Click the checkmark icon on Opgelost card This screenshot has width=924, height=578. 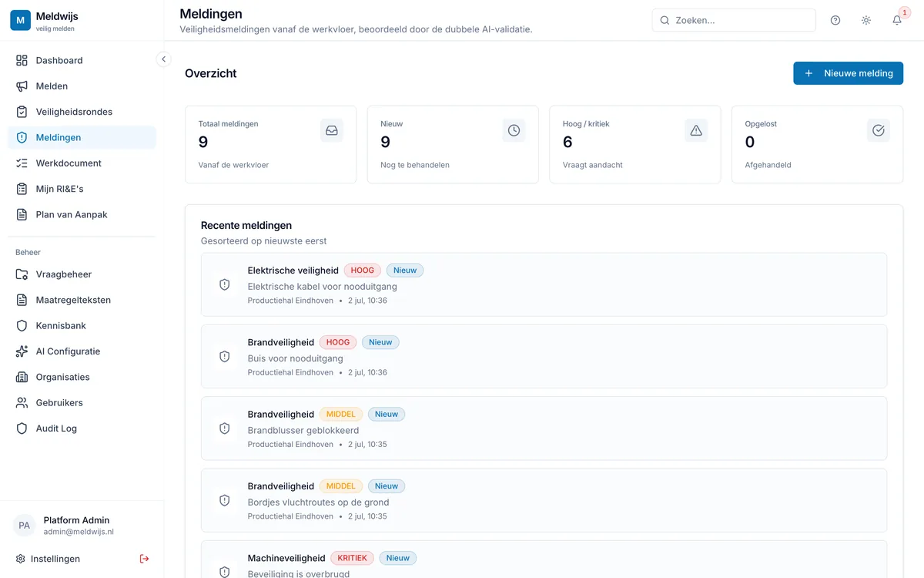pyautogui.click(x=879, y=130)
